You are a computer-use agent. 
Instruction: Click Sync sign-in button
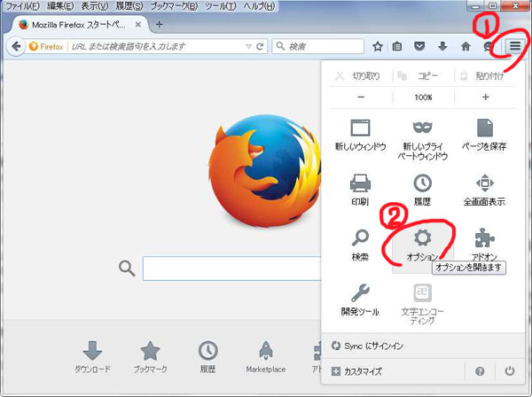coord(371,346)
